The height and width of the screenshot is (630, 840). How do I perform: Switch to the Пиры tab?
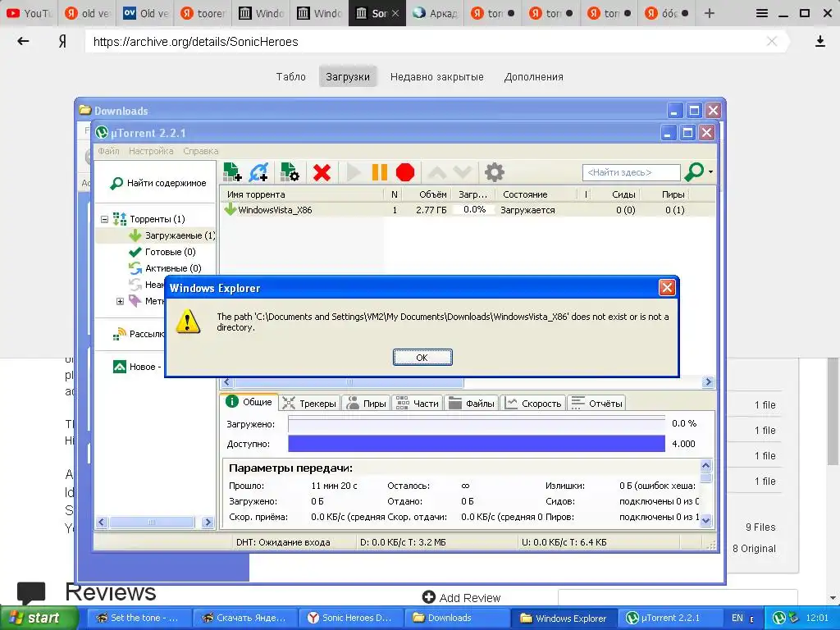pyautogui.click(x=367, y=404)
